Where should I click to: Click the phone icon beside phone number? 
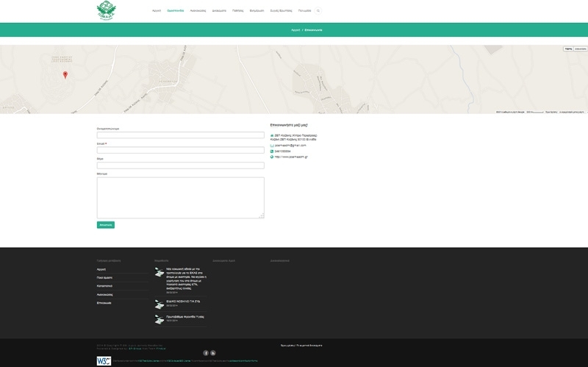272,152
